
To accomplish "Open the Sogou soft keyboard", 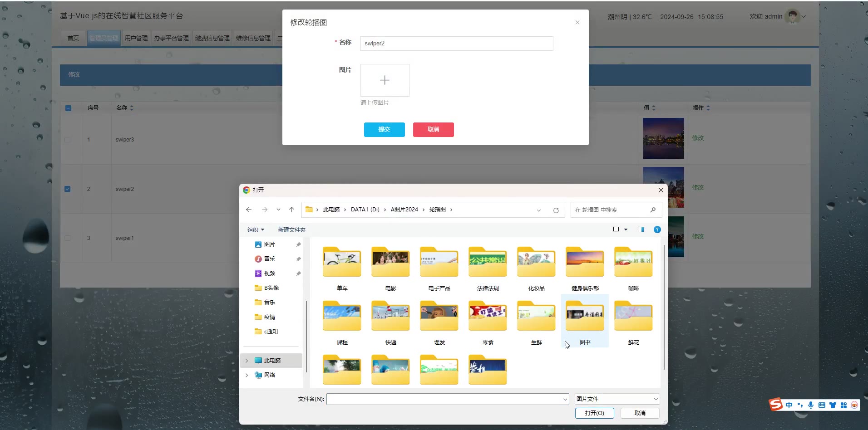I will (x=822, y=405).
